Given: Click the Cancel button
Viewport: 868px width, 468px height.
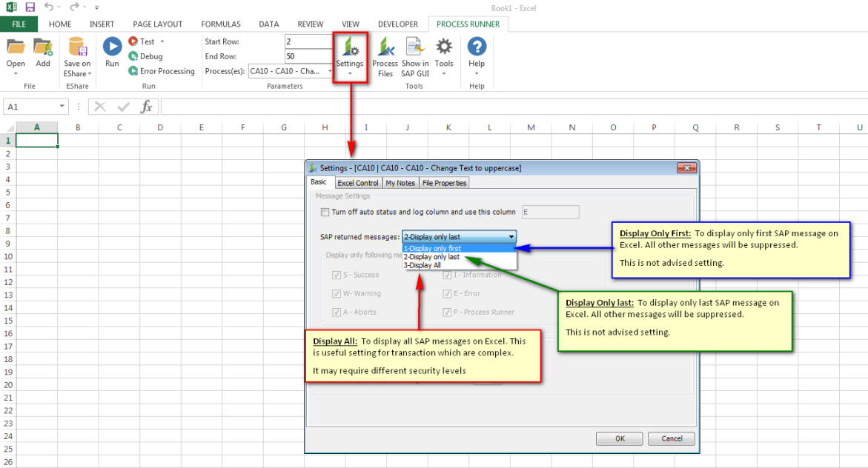Looking at the screenshot, I should [x=671, y=438].
